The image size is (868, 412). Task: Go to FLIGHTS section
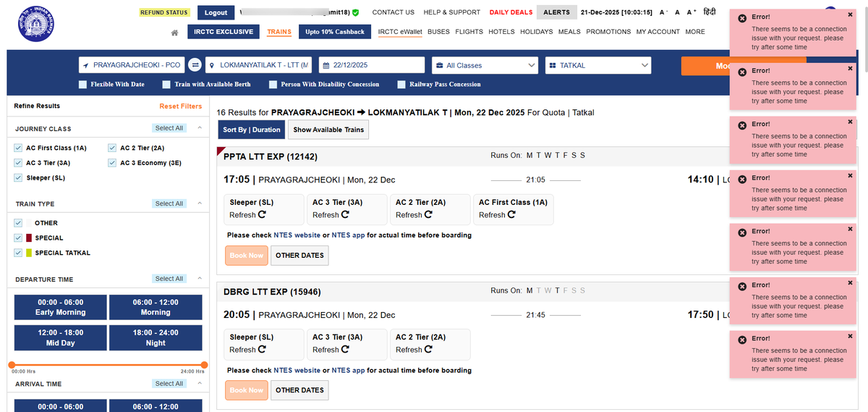(x=469, y=32)
